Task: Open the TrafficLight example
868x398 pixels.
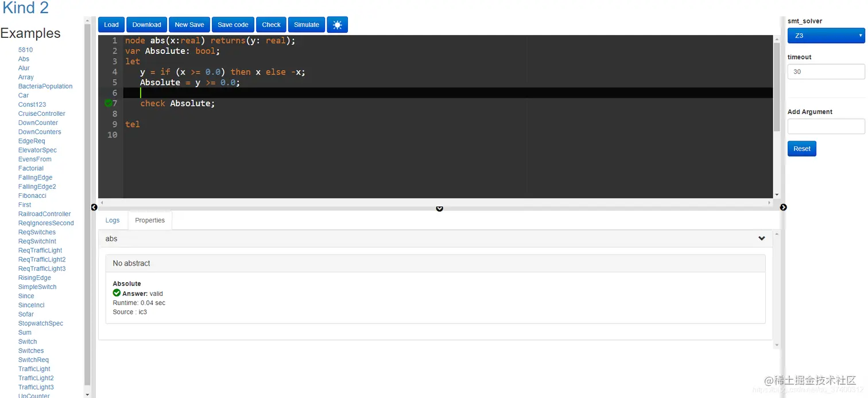Action: coord(34,369)
